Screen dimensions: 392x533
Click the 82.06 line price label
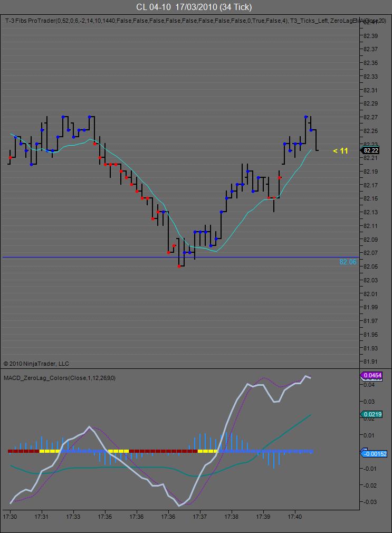tap(348, 262)
